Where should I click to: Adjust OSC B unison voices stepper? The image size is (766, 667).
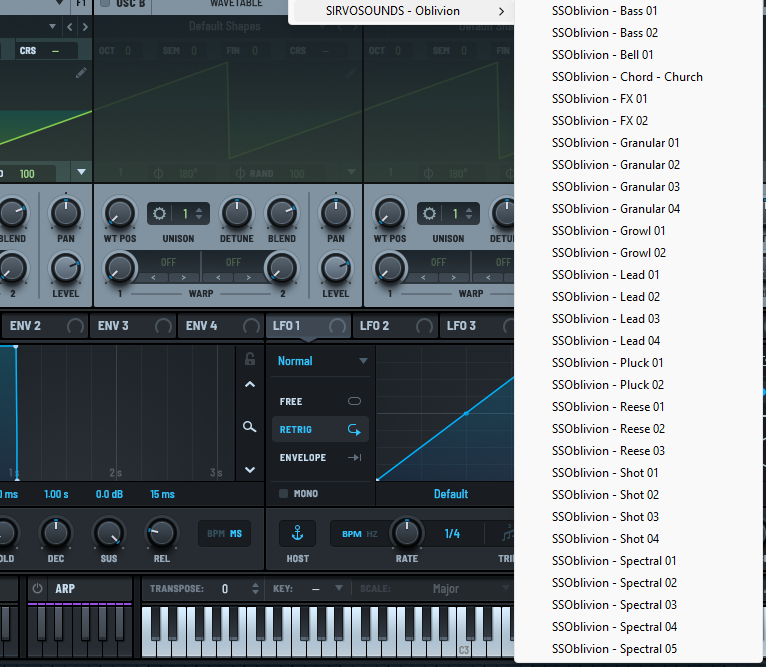(199, 214)
